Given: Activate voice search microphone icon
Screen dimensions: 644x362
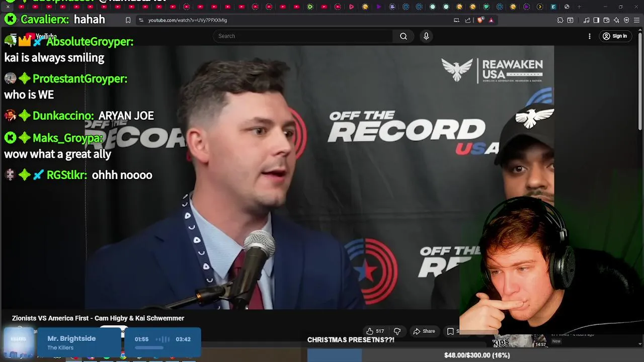Looking at the screenshot, I should click(x=426, y=36).
